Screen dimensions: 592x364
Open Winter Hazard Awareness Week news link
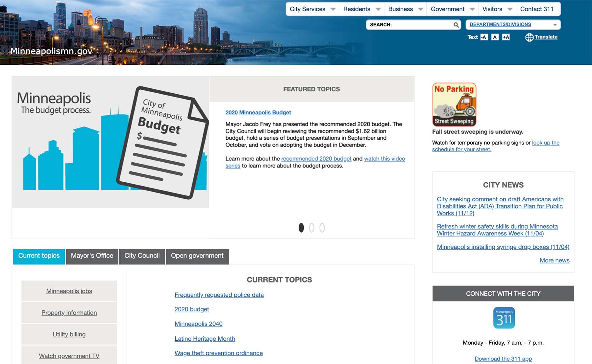pyautogui.click(x=497, y=230)
